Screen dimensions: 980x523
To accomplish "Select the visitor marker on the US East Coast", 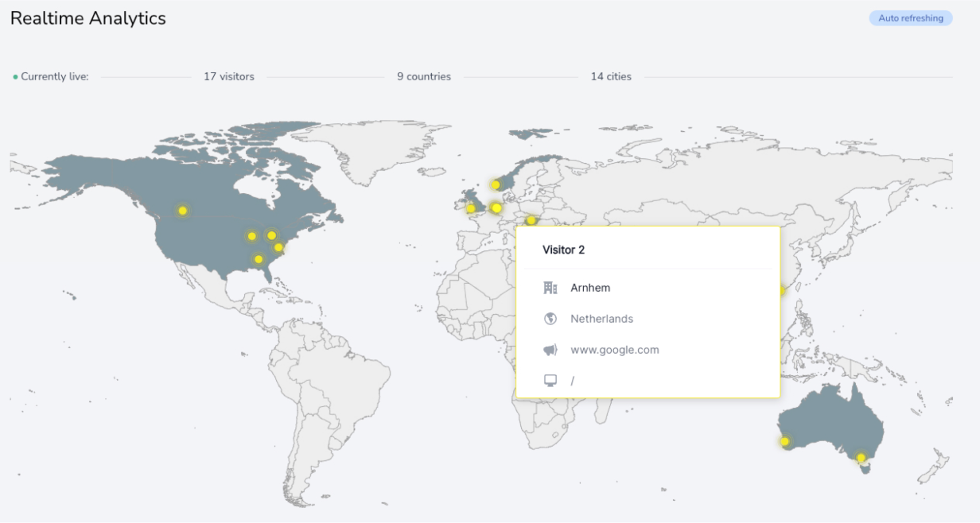I will tap(278, 247).
